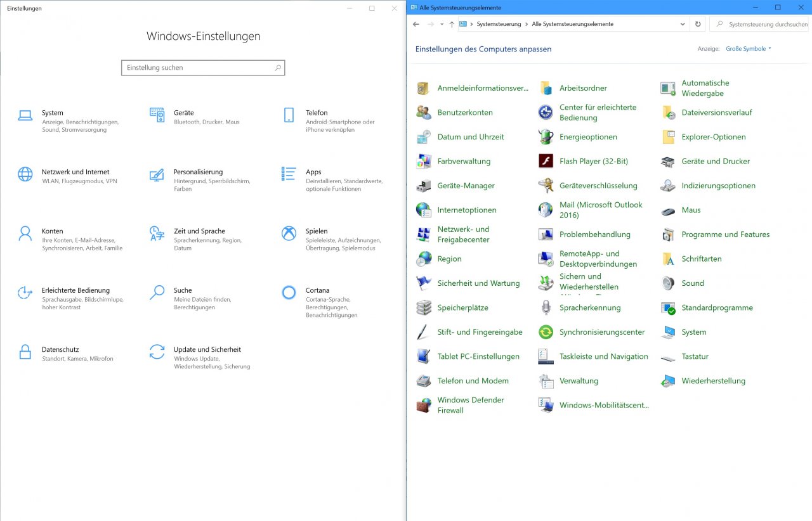Click the Datum und Uhrzeit icon
Image resolution: width=812 pixels, height=521 pixels.
point(424,137)
